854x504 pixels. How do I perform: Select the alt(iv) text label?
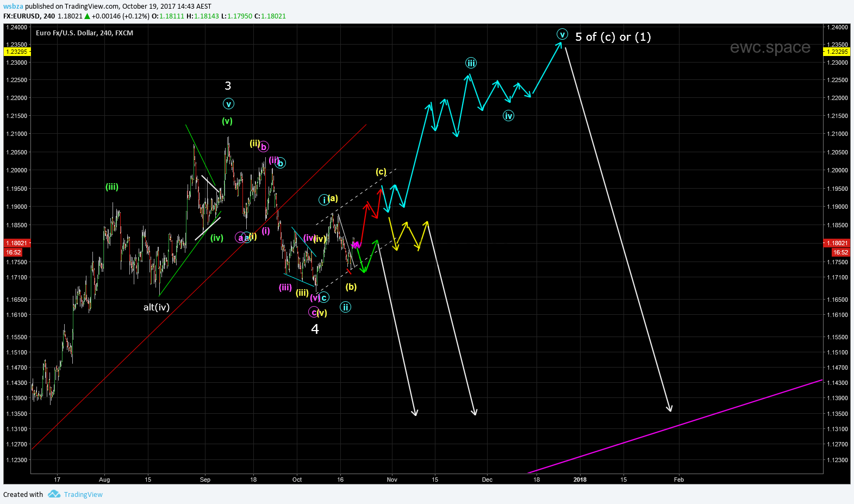pos(156,307)
